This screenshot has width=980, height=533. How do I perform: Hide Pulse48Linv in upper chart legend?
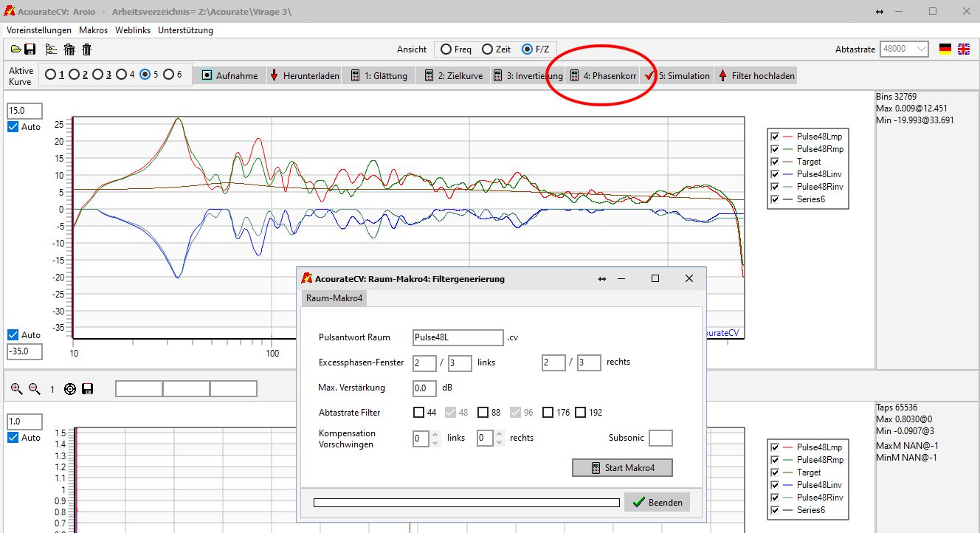(775, 174)
